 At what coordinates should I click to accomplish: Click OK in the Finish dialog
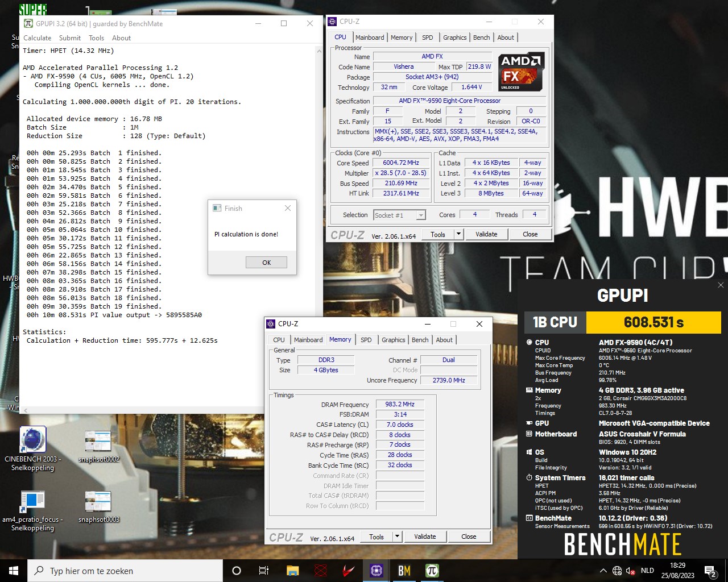pyautogui.click(x=266, y=263)
